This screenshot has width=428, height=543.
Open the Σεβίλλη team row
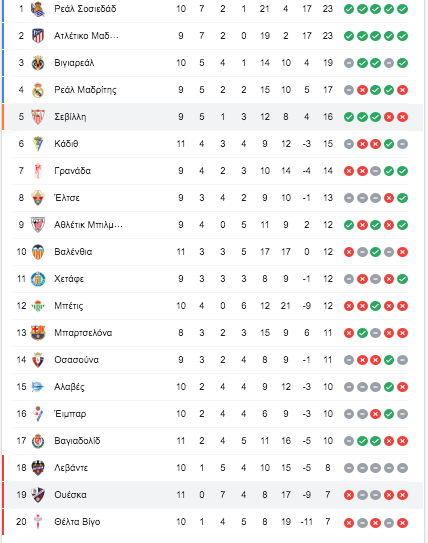click(212, 117)
